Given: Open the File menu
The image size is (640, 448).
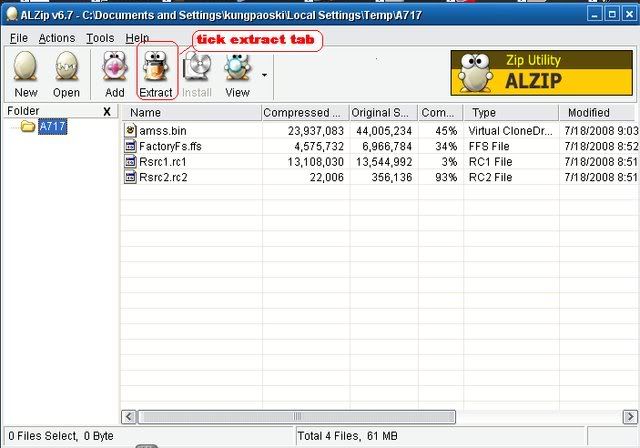Looking at the screenshot, I should coord(19,38).
